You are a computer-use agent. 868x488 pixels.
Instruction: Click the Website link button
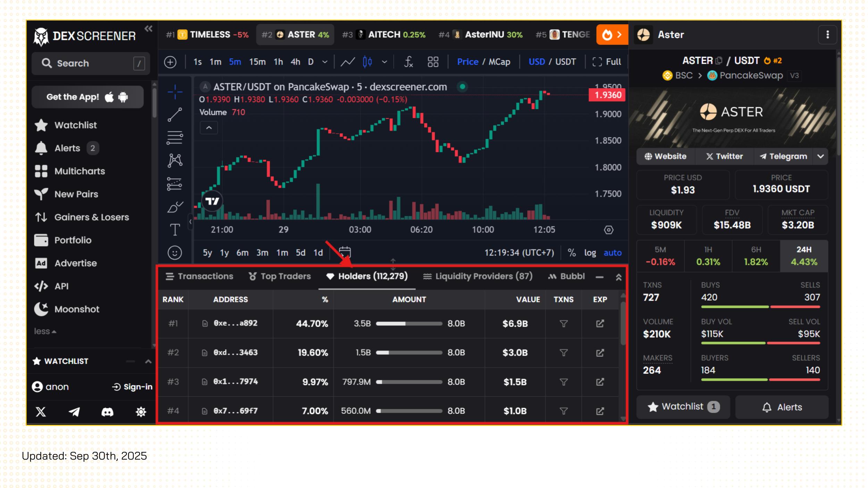[665, 156]
